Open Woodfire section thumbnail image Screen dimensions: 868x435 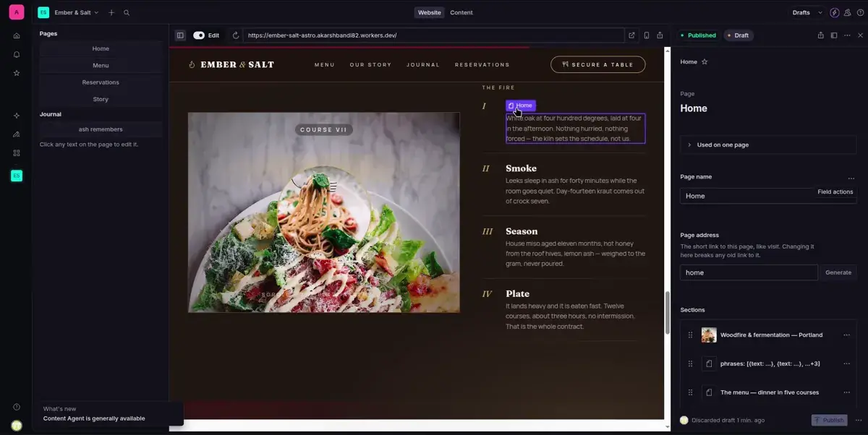[709, 335]
